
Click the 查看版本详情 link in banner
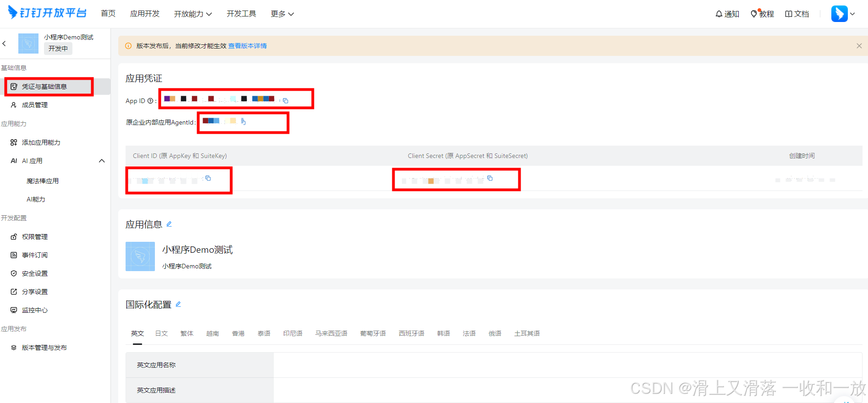click(x=247, y=46)
